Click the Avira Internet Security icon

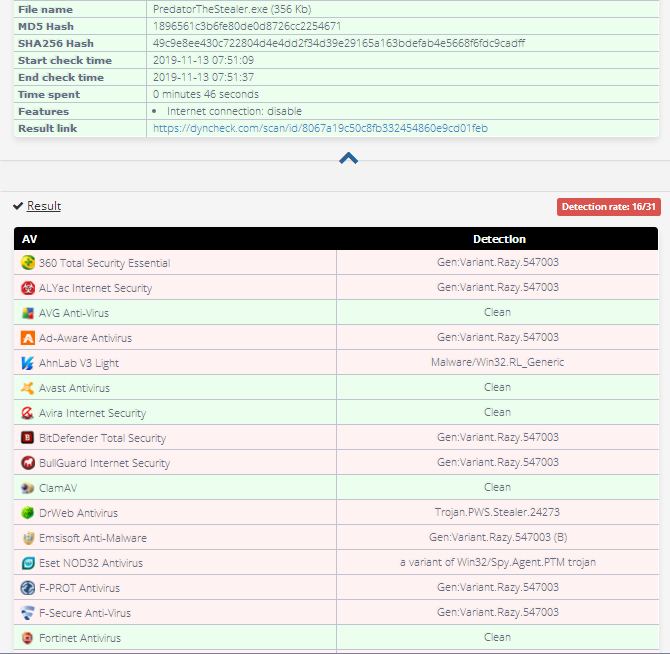pyautogui.click(x=28, y=413)
